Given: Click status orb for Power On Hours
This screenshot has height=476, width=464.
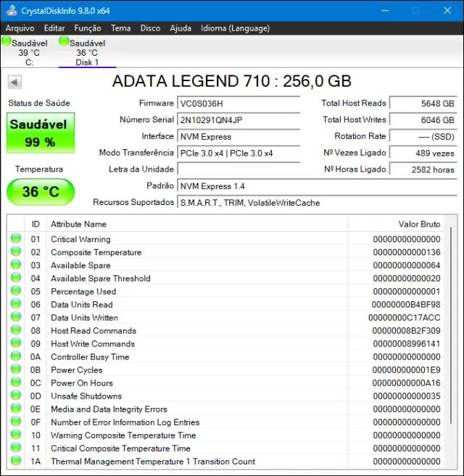Looking at the screenshot, I should coord(16,383).
